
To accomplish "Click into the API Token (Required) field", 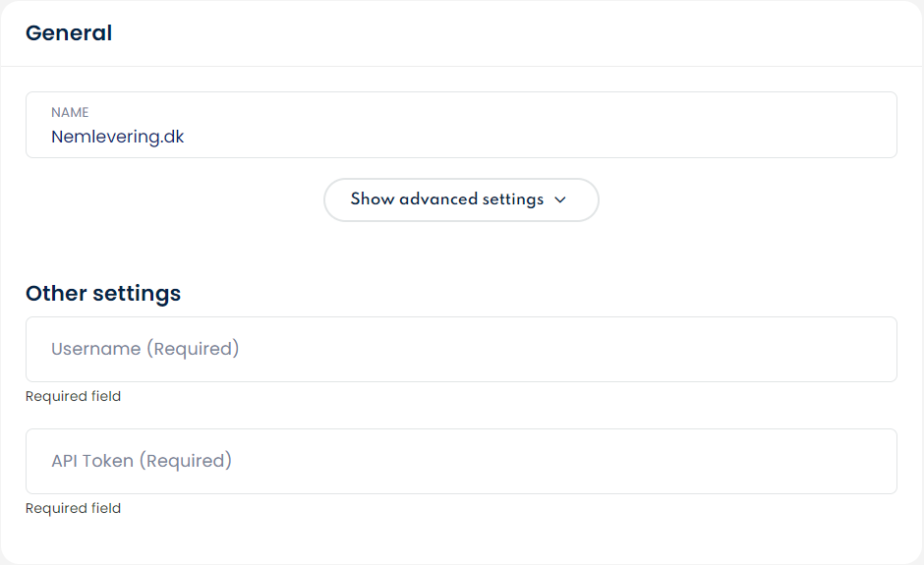I will pyautogui.click(x=461, y=461).
